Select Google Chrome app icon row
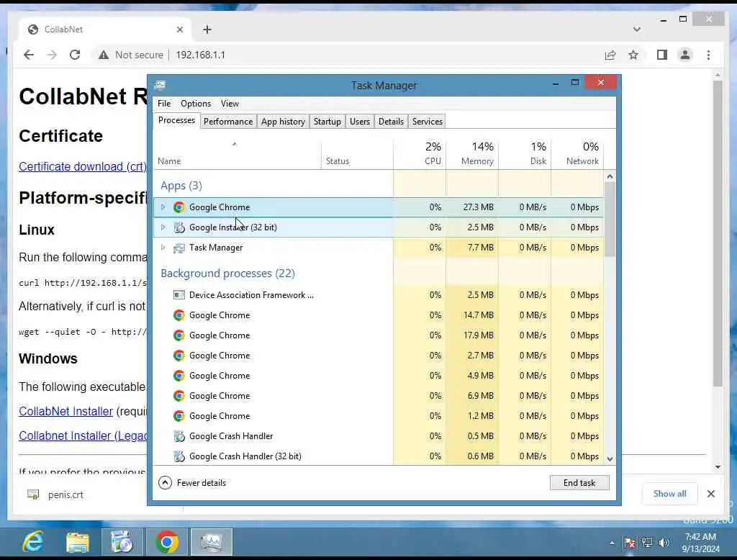 178,207
